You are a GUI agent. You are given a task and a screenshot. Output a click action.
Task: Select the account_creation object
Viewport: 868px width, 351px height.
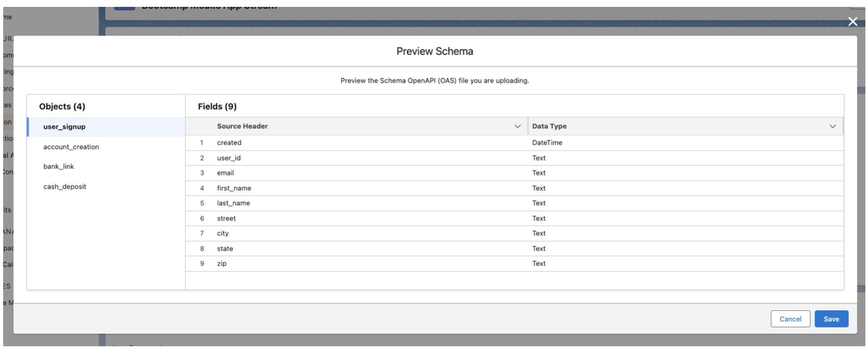click(x=71, y=146)
